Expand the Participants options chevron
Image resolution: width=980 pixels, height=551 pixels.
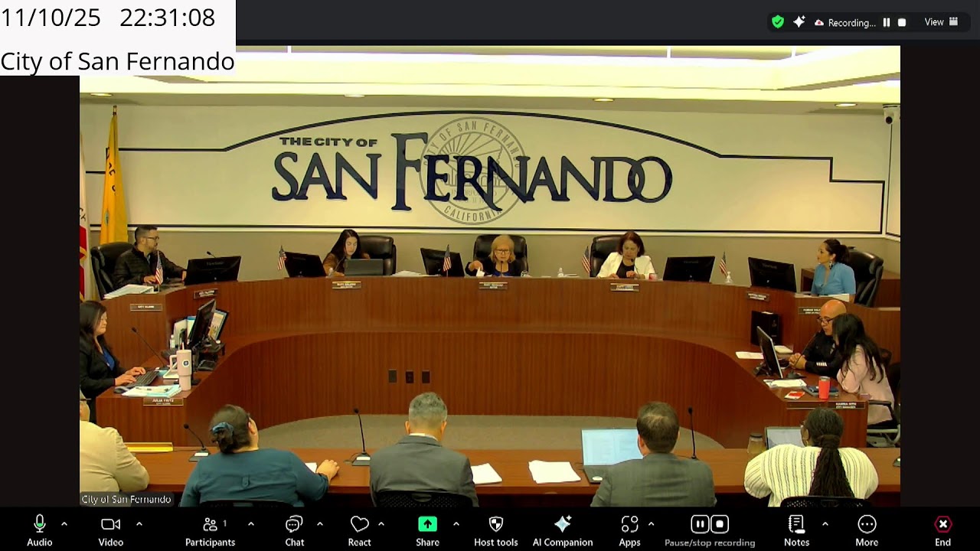click(251, 524)
